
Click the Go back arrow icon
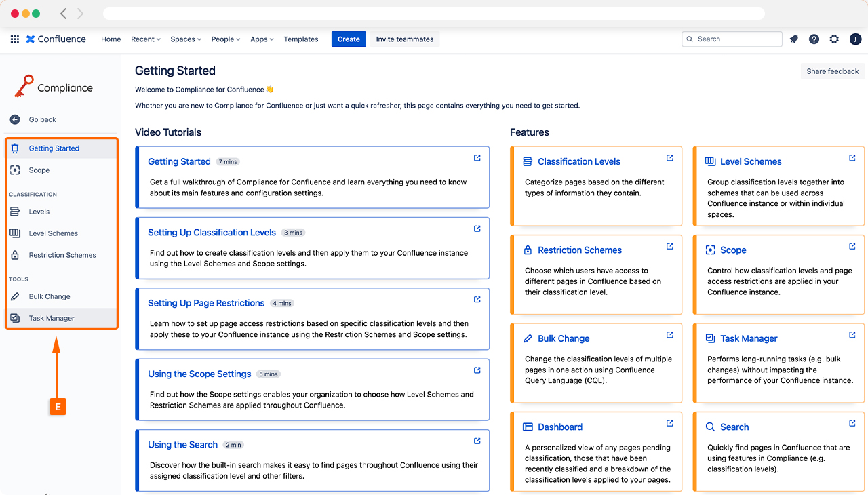pyautogui.click(x=15, y=119)
